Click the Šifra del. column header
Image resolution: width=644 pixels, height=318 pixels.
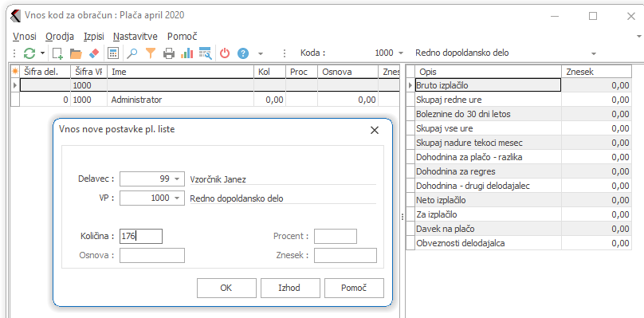pos(45,72)
